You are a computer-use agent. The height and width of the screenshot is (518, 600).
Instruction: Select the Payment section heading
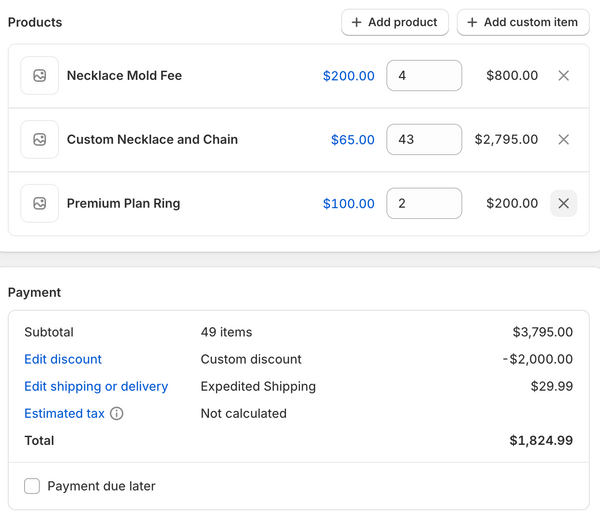[34, 293]
